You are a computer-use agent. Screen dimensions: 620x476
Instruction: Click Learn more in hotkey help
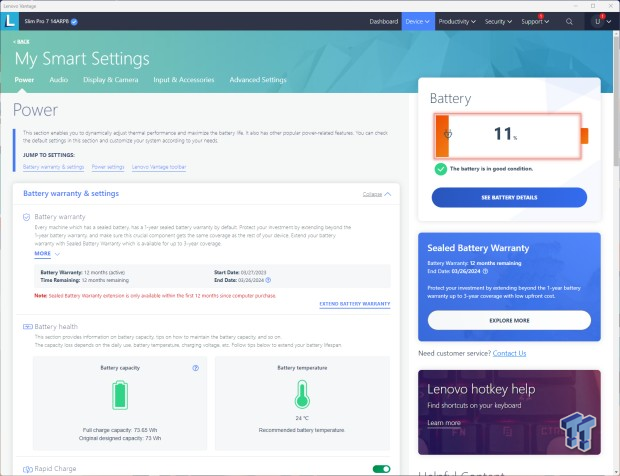pos(444,423)
